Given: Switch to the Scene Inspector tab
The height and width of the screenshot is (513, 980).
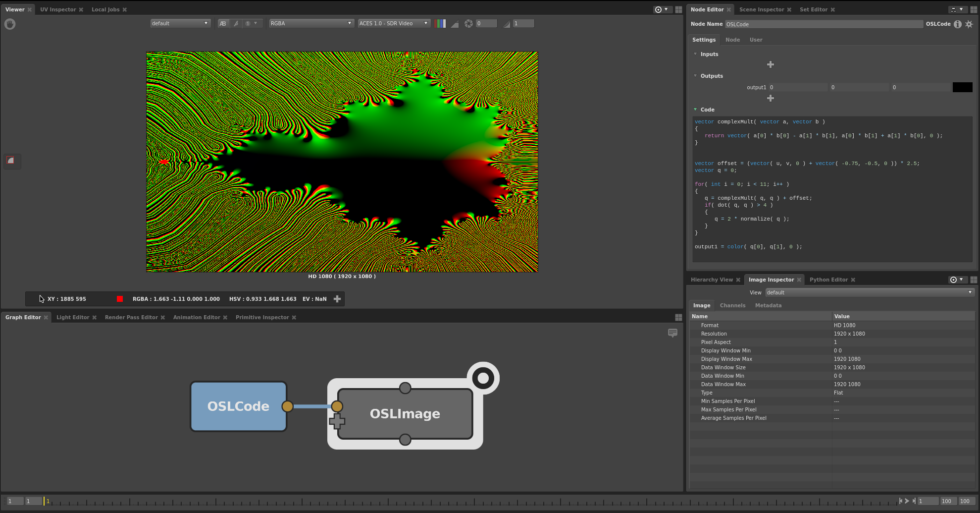Looking at the screenshot, I should [x=762, y=9].
